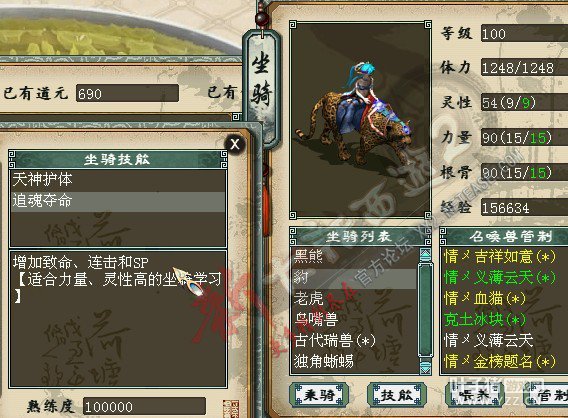This screenshot has width=568, height=418.
Task: Select 豹 mount in list
Action: click(354, 278)
